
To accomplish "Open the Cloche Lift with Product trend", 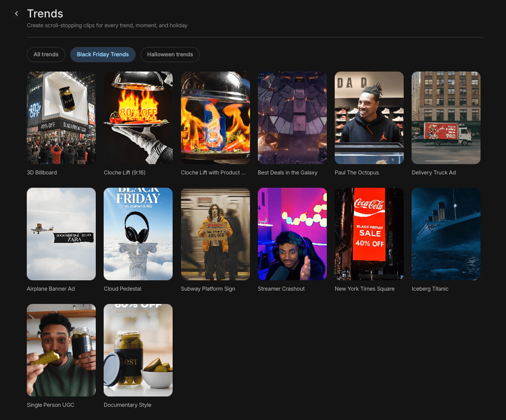I will pos(215,117).
